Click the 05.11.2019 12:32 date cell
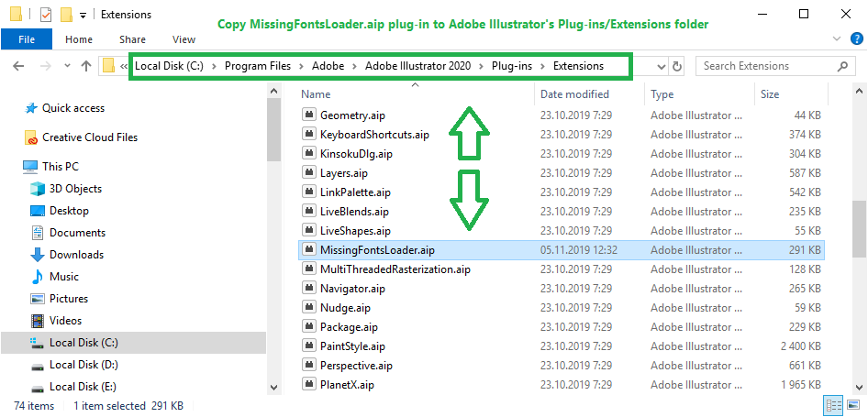 click(578, 250)
